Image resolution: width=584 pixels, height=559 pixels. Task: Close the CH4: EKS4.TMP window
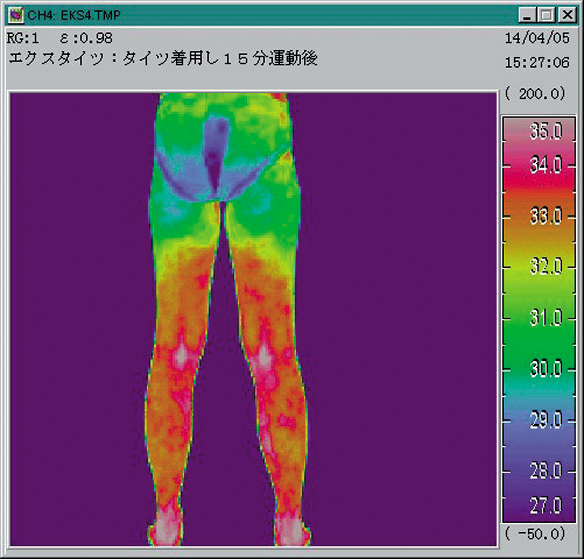(x=568, y=15)
